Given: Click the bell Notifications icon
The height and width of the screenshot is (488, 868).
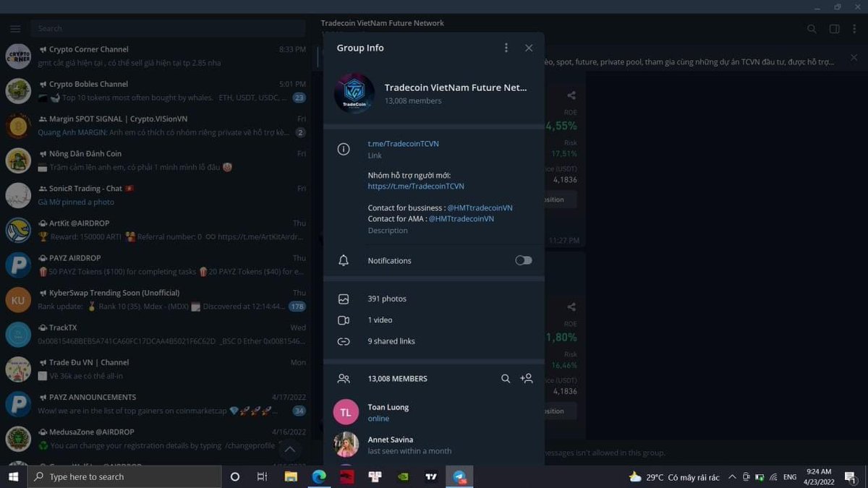Looking at the screenshot, I should (x=344, y=260).
